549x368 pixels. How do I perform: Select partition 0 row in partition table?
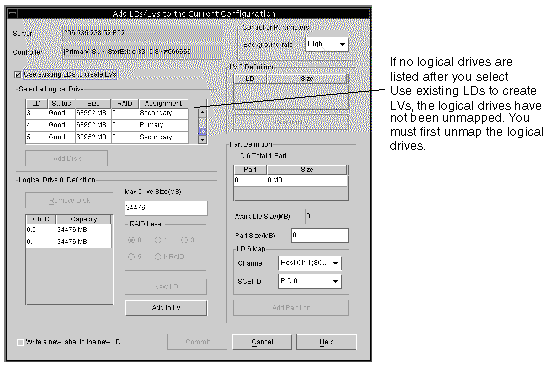click(x=291, y=180)
